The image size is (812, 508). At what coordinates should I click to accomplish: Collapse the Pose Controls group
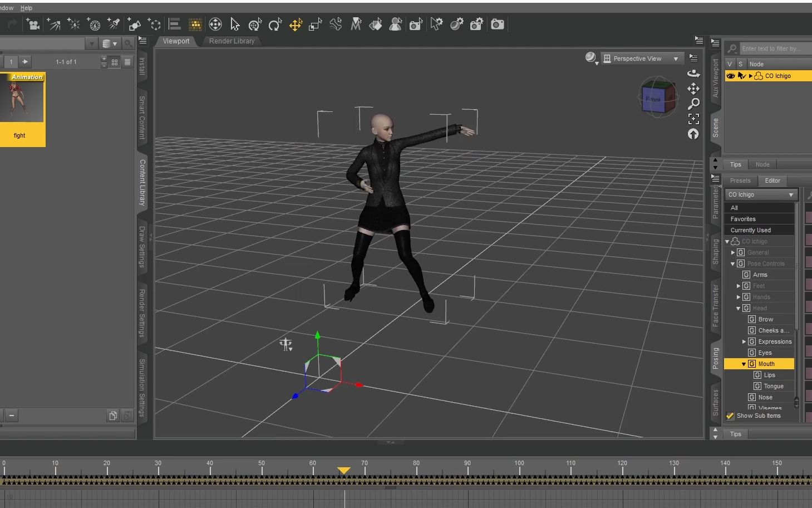coord(733,263)
